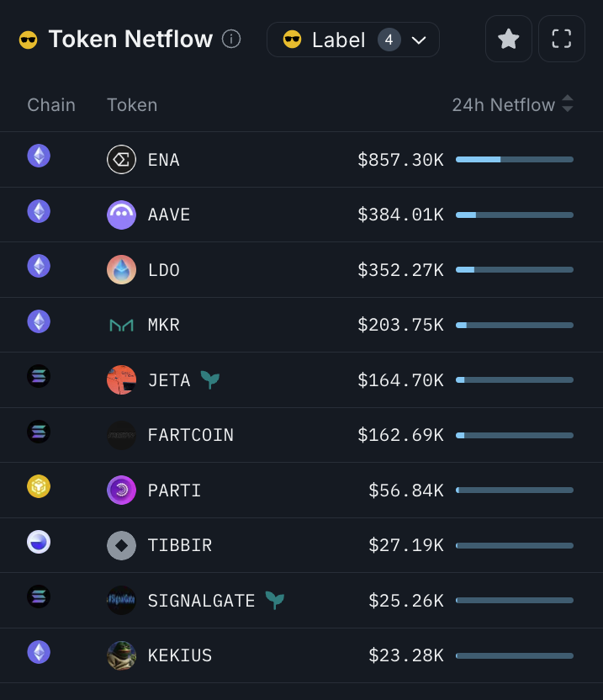This screenshot has height=700, width=603.
Task: Click the chevron in the Label dropdown
Action: 419,40
